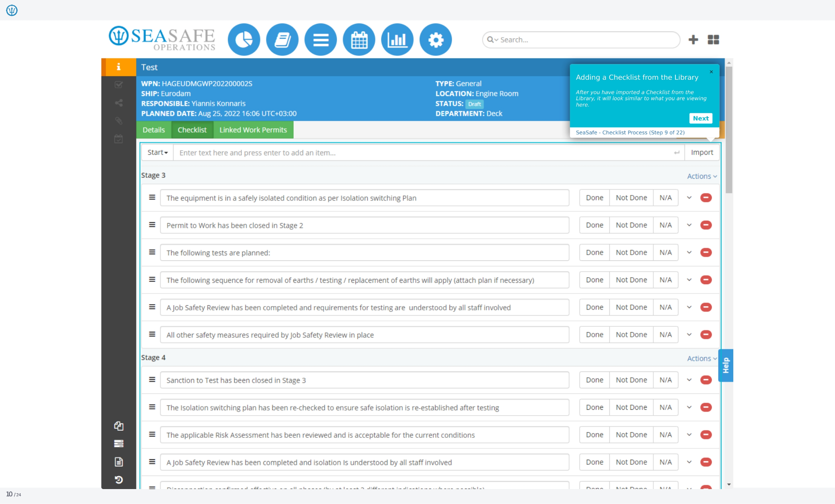Image resolution: width=835 pixels, height=504 pixels.
Task: Switch to the Checklist tab
Action: click(x=192, y=130)
